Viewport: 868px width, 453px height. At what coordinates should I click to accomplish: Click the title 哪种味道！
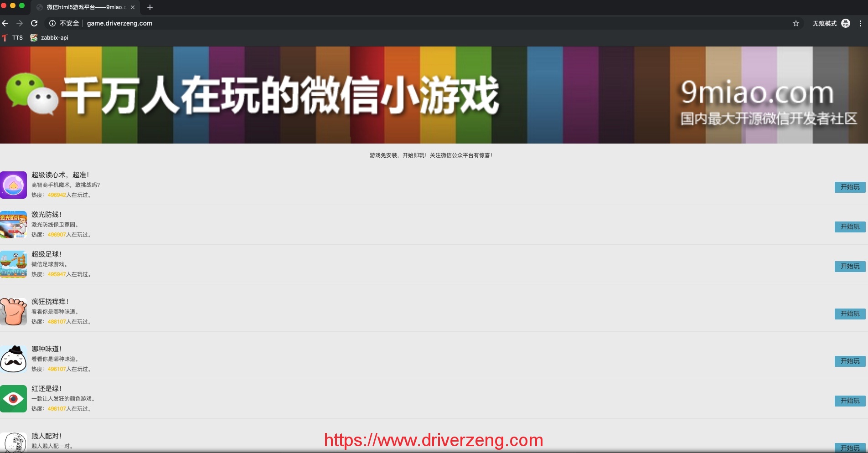47,349
